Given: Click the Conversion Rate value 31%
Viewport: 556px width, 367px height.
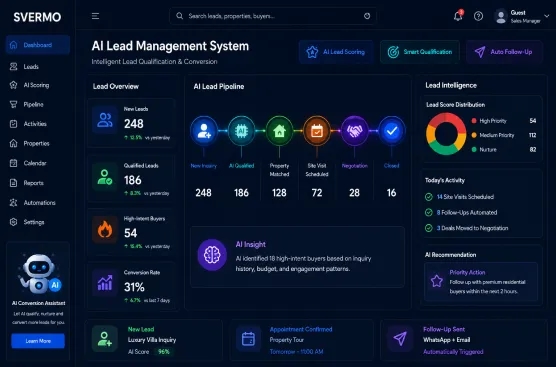Looking at the screenshot, I should click(134, 287).
